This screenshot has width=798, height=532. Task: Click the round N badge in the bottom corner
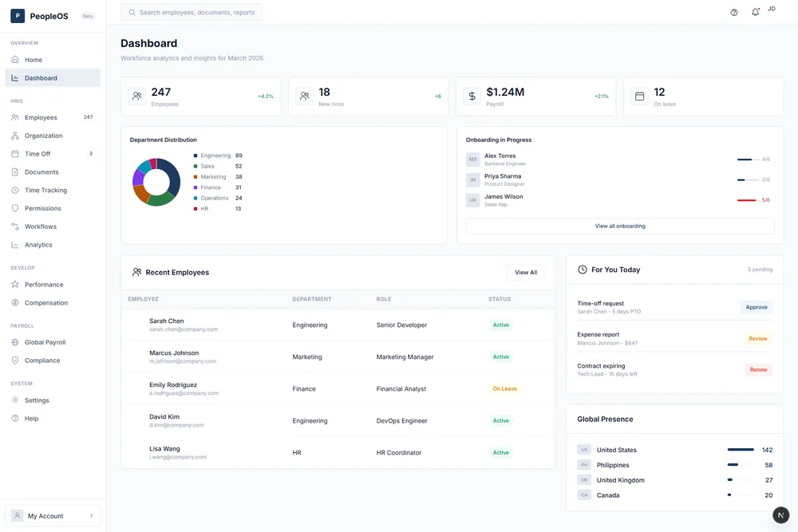tap(780, 514)
